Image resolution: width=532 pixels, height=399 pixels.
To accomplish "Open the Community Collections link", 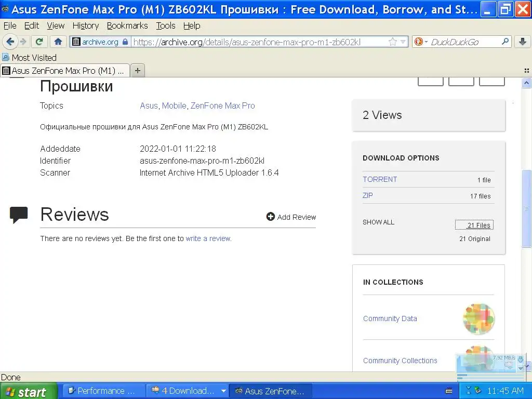I will click(x=400, y=361).
